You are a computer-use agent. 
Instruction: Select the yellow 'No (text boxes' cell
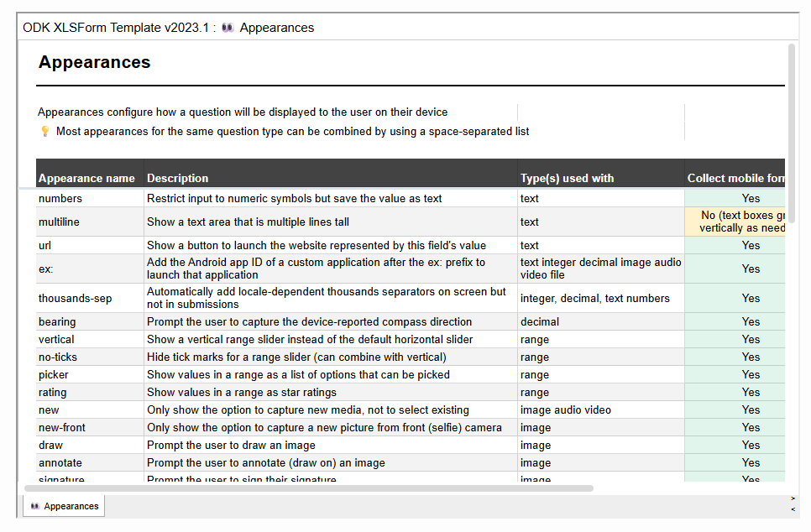pos(735,222)
